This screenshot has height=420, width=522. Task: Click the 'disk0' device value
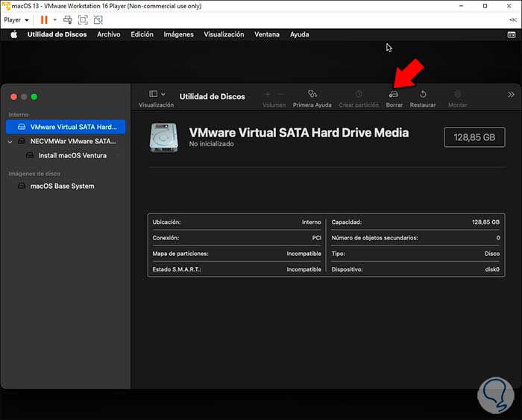(492, 269)
